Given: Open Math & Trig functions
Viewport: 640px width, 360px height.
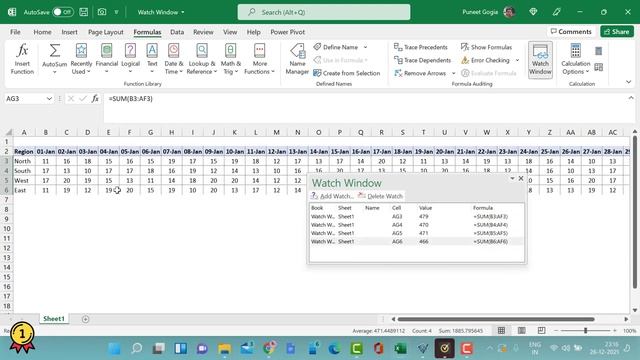Looking at the screenshot, I should pyautogui.click(x=230, y=59).
